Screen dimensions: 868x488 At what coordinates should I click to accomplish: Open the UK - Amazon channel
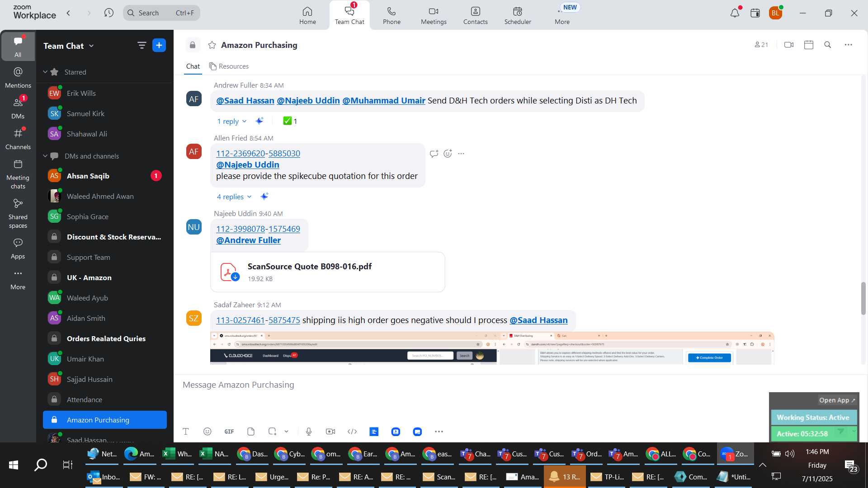click(x=104, y=277)
